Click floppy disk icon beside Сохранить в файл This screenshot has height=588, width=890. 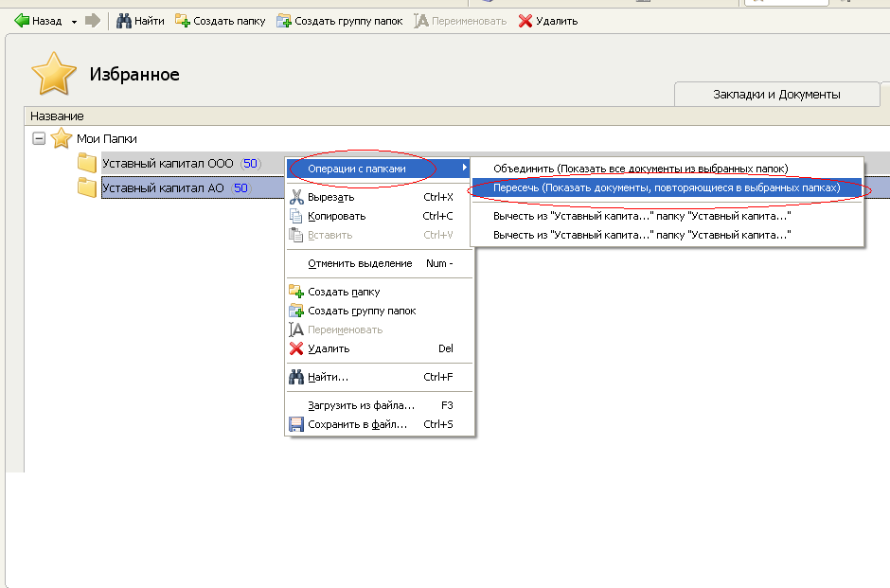(x=296, y=424)
